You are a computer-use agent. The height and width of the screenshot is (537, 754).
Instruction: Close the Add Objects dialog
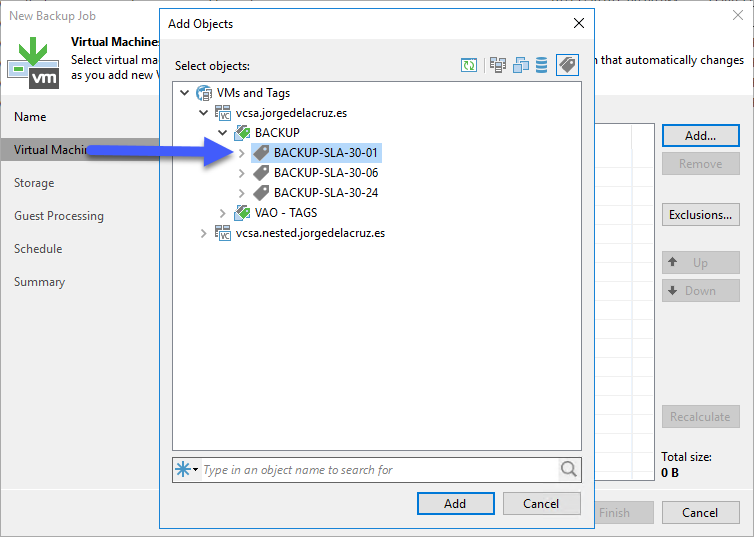(x=578, y=23)
